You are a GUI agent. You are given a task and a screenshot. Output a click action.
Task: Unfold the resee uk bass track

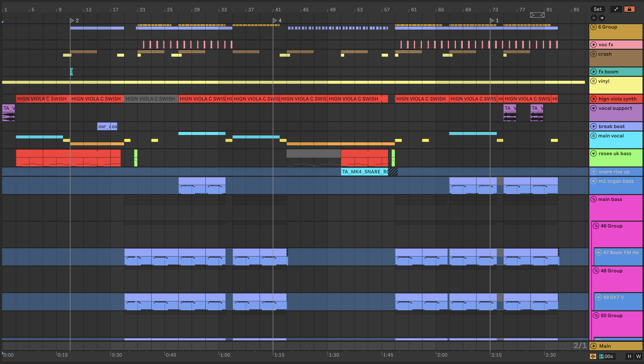(x=594, y=154)
